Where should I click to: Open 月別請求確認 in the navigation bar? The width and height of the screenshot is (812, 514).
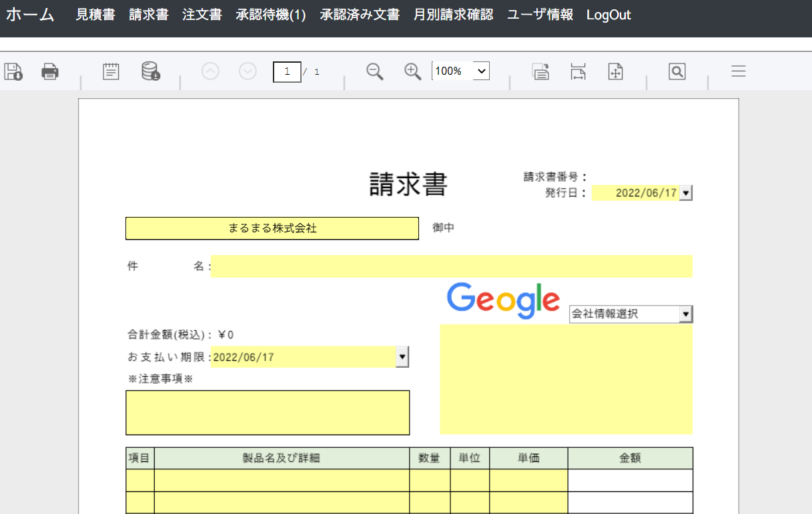point(453,15)
